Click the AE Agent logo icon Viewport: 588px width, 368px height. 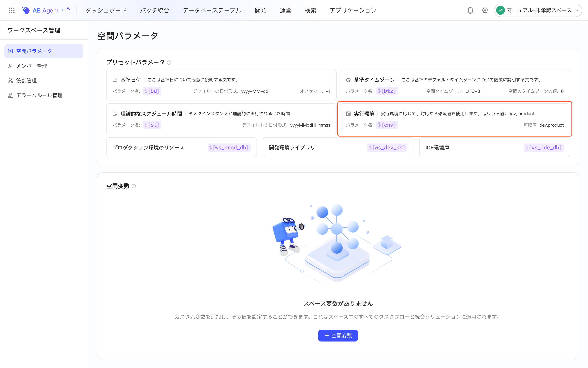click(x=26, y=10)
